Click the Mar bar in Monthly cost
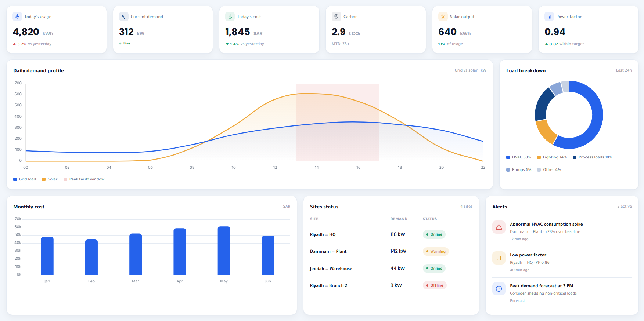644x321 pixels. click(136, 254)
